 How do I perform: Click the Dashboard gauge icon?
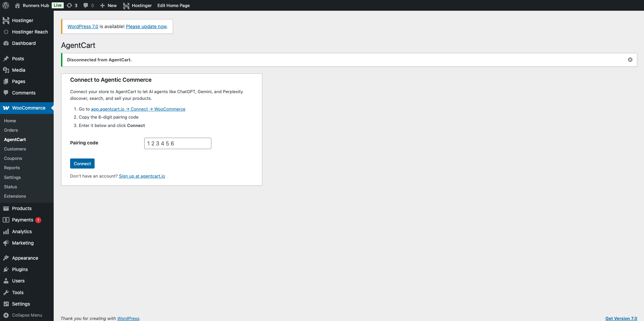[x=6, y=43]
